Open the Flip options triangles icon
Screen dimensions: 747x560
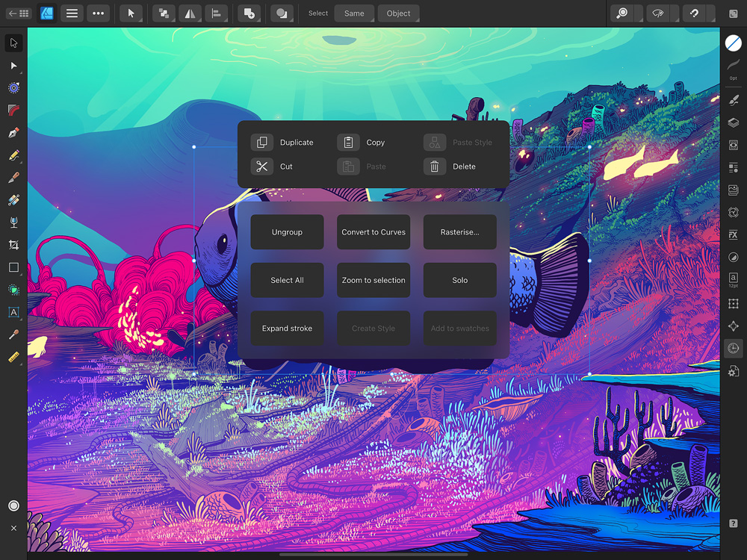pyautogui.click(x=190, y=13)
